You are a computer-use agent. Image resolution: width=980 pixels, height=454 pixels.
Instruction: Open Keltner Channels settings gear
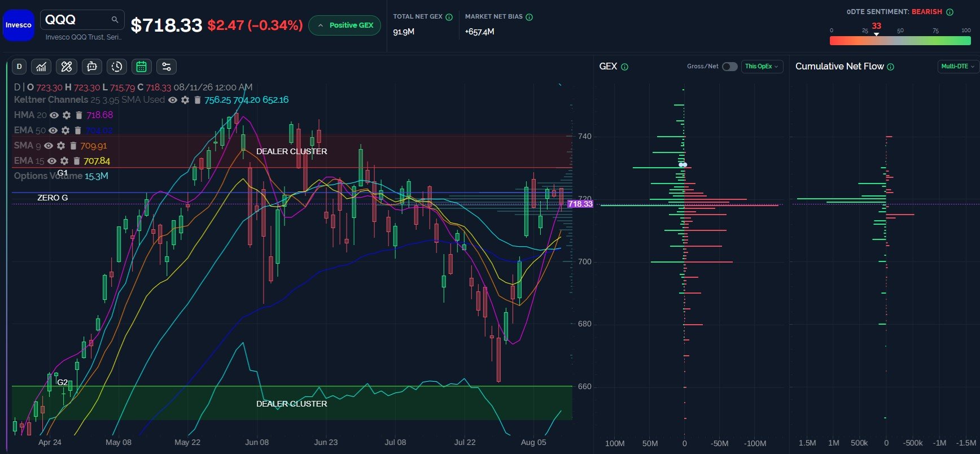point(185,100)
